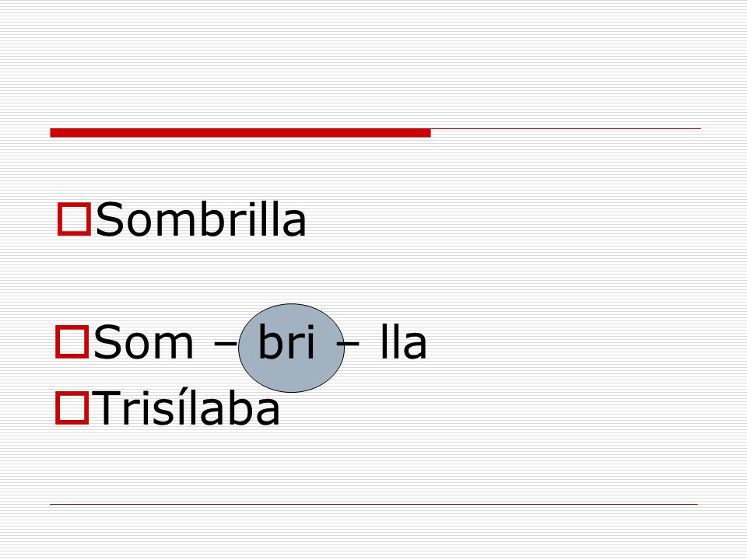747x560 pixels.
Task: Select the word Trisílaba
Action: (187, 408)
